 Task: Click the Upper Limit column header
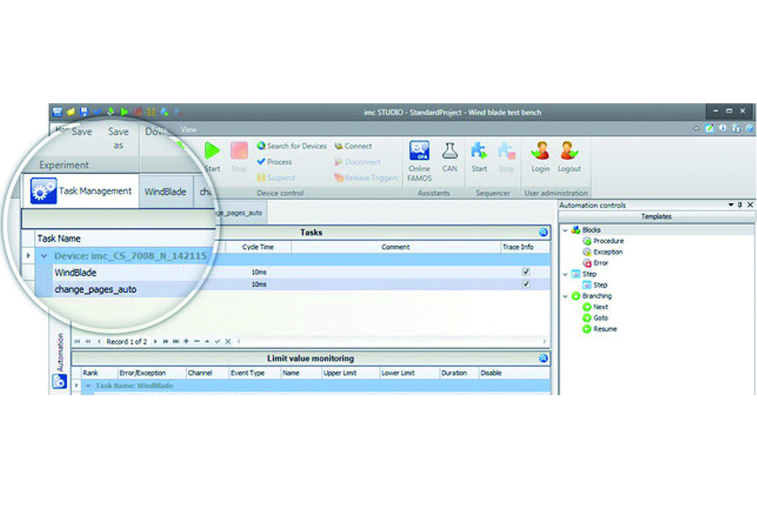click(340, 373)
